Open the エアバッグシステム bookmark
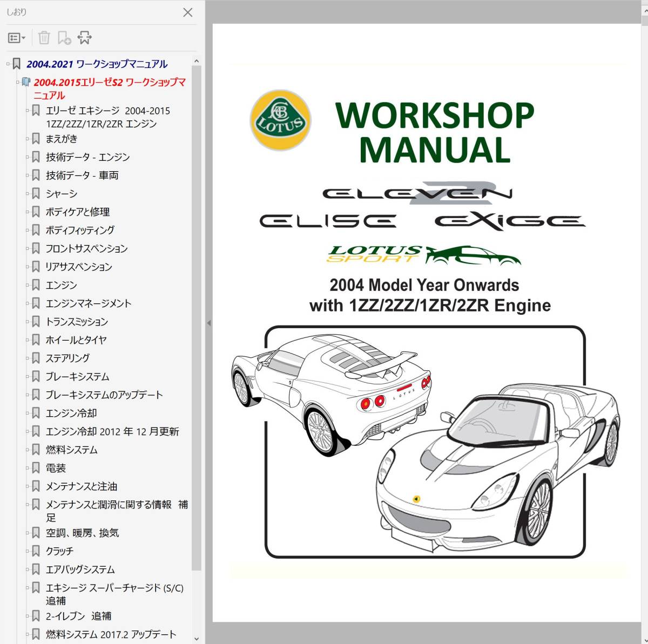The image size is (648, 644). [80, 570]
